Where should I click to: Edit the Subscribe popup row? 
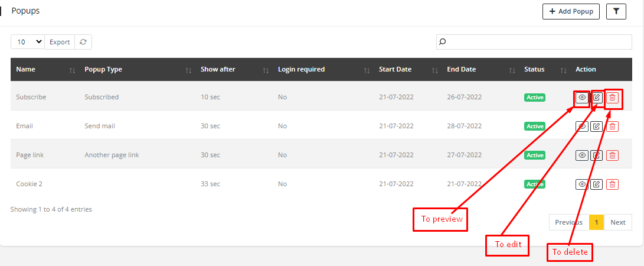coord(597,98)
